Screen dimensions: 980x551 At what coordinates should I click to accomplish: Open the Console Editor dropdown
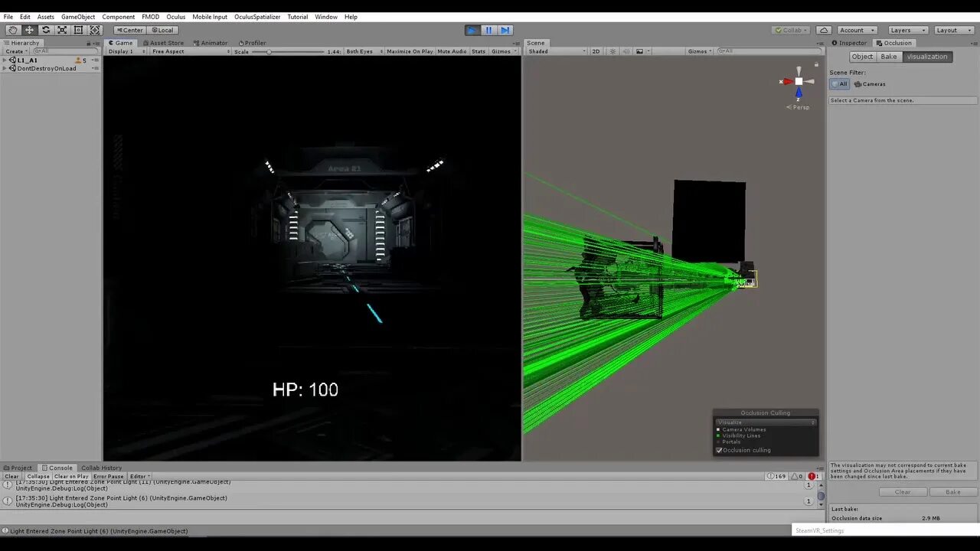(139, 476)
